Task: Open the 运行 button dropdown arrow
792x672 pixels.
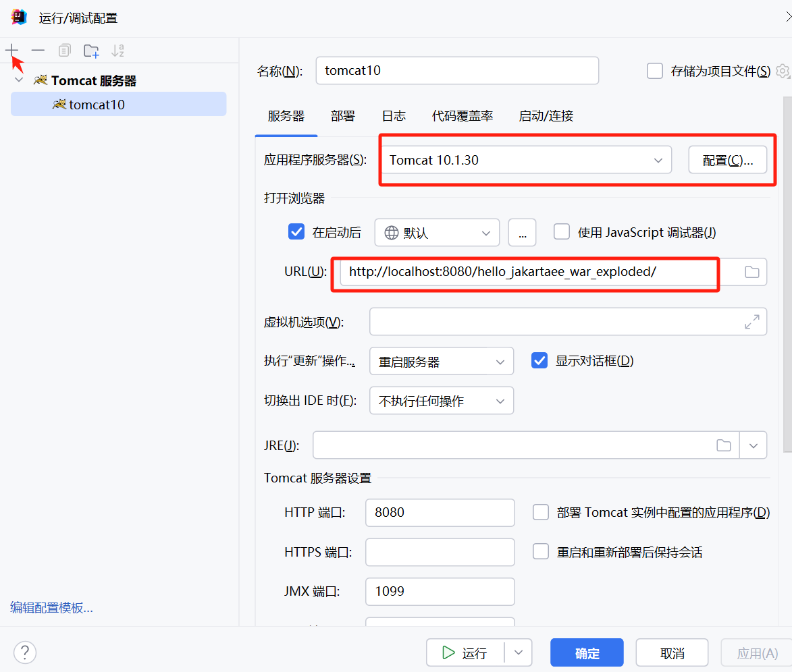Action: pyautogui.click(x=519, y=652)
